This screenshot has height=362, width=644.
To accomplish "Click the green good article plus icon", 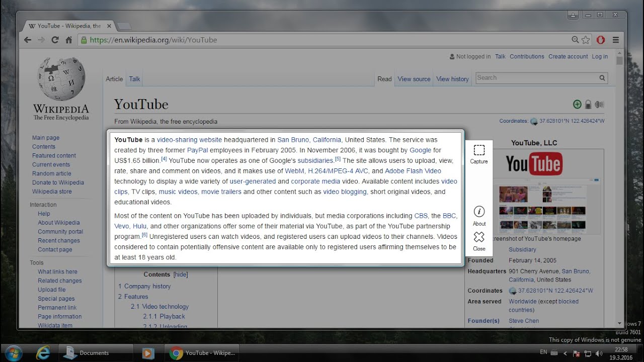I will click(x=577, y=104).
